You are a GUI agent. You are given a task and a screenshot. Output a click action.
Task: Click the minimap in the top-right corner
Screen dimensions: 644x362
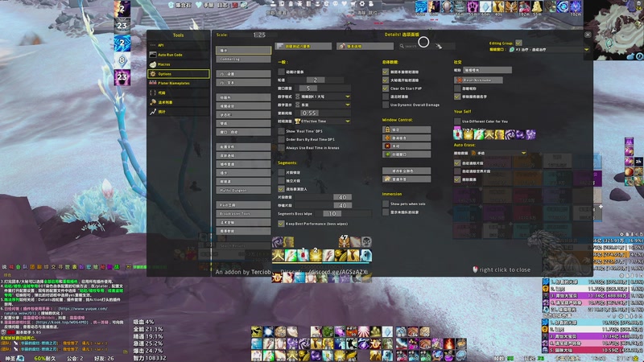[613, 30]
